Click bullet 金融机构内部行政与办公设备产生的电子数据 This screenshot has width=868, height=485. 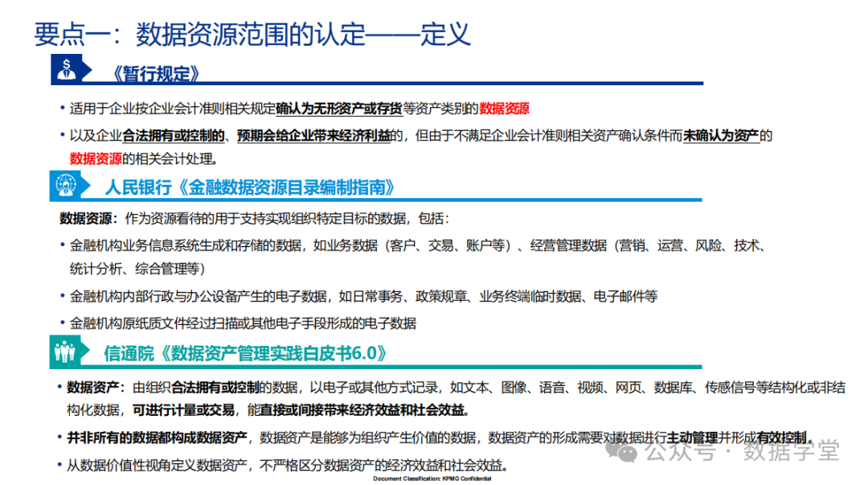tap(364, 297)
